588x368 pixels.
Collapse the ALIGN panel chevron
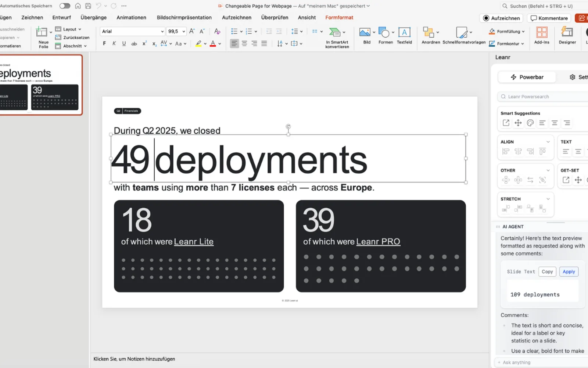tap(548, 142)
